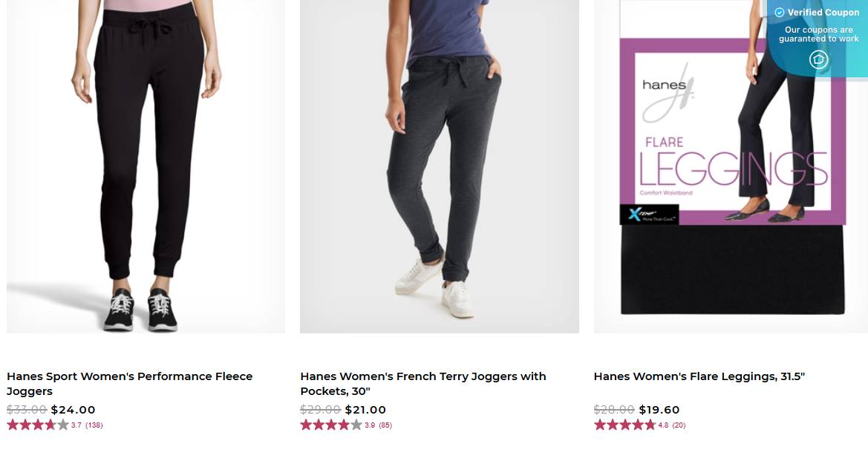Click the $24.00 sale price
The width and height of the screenshot is (868, 464).
pyautogui.click(x=73, y=409)
